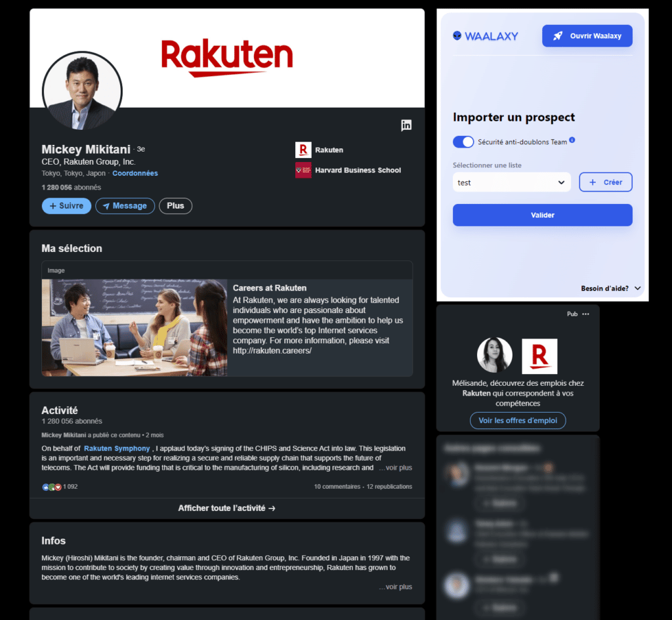
Task: Click the Harvard Business School logo
Action: (303, 170)
